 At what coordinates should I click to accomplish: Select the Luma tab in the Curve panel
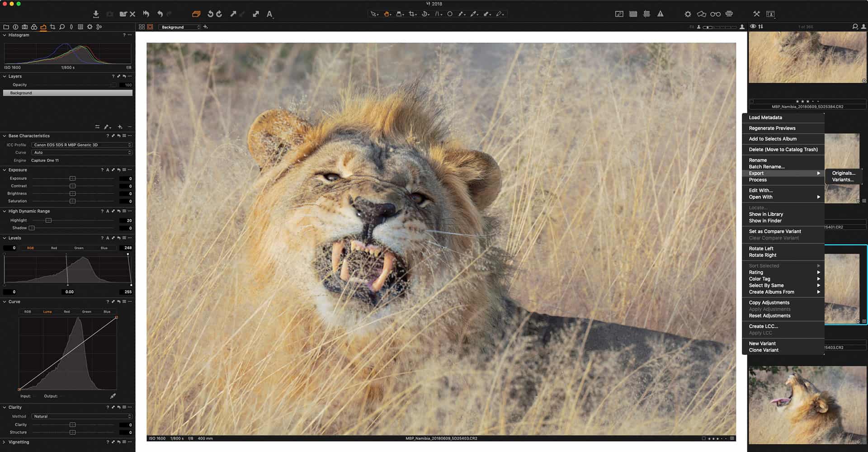pyautogui.click(x=47, y=312)
